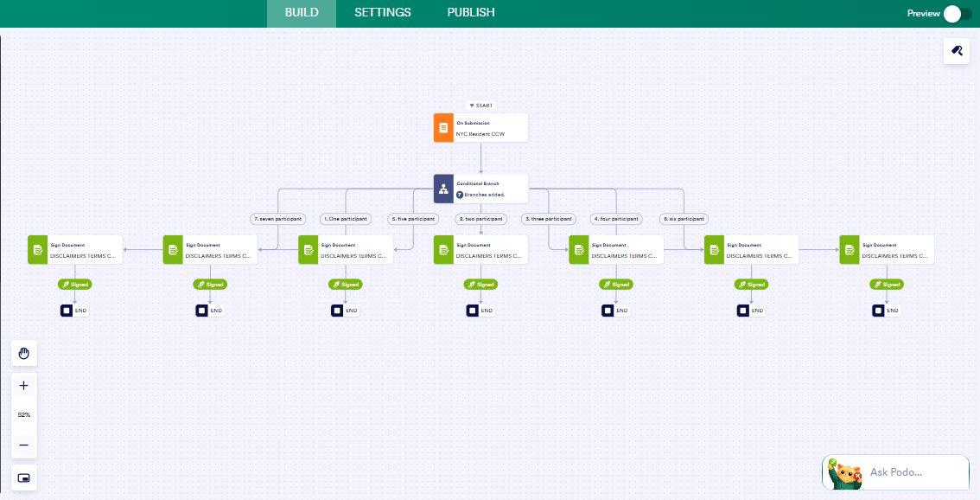Image resolution: width=980 pixels, height=500 pixels.
Task: Click the Conditional Branch node icon
Action: tap(443, 189)
